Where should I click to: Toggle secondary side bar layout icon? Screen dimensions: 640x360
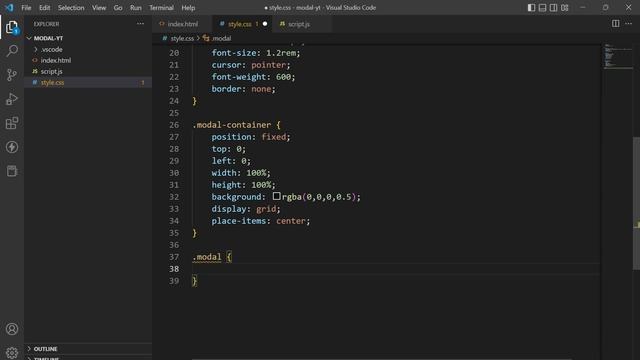pyautogui.click(x=553, y=7)
